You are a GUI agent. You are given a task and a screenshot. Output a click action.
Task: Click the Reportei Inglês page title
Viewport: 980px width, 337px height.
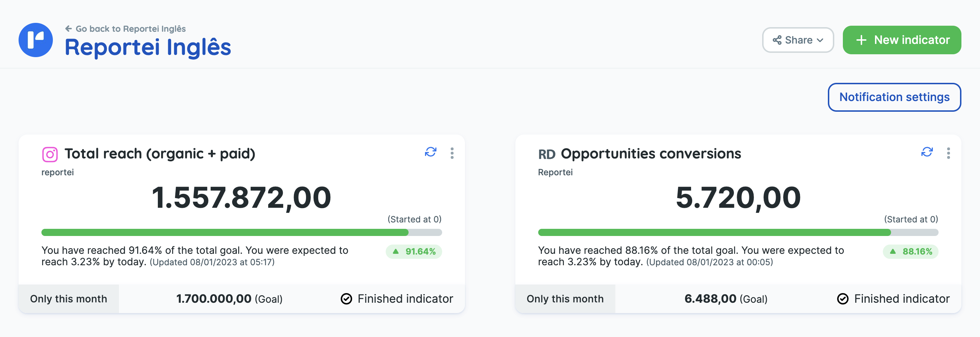click(x=147, y=47)
